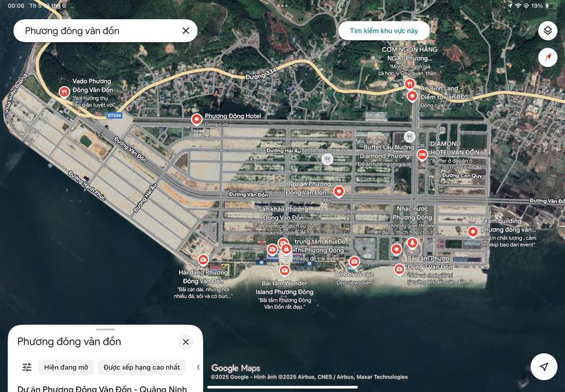Tap the Buffet Lẩu Nướng Diamond Phương label

click(x=387, y=152)
